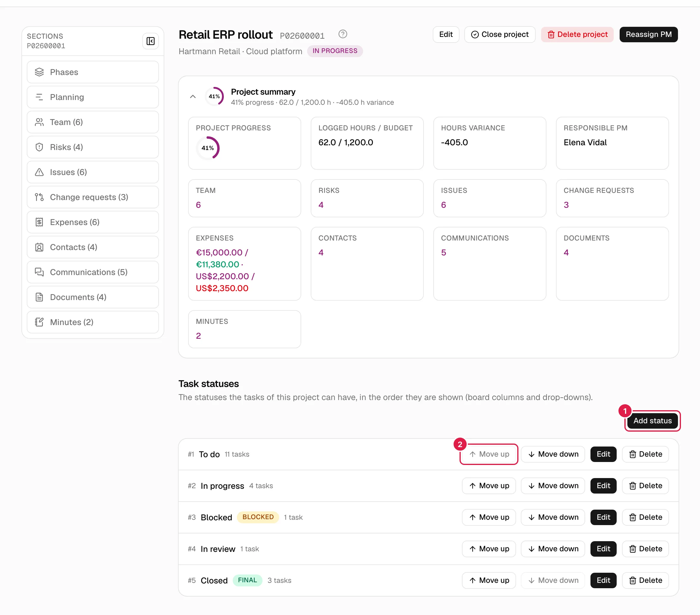This screenshot has height=615, width=700.
Task: Click the help question mark icon
Action: point(343,34)
